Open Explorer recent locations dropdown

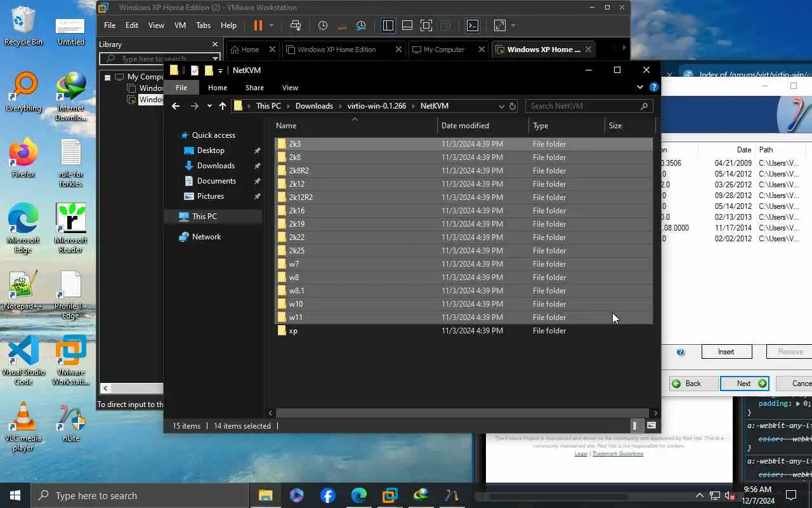point(209,106)
